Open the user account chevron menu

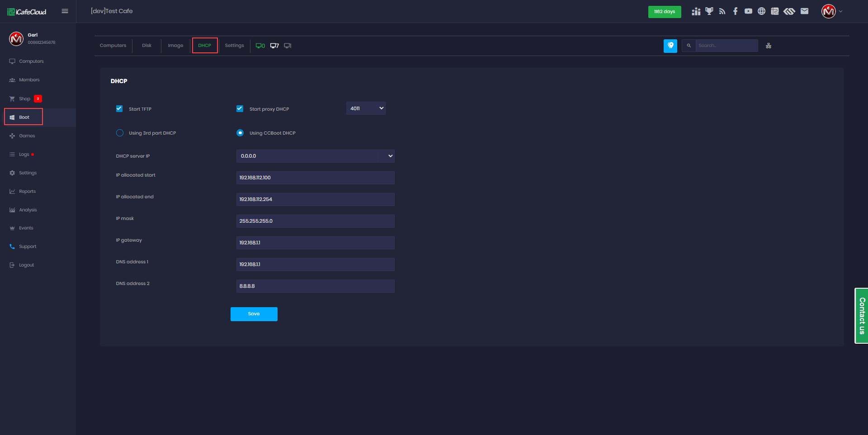[x=841, y=11]
